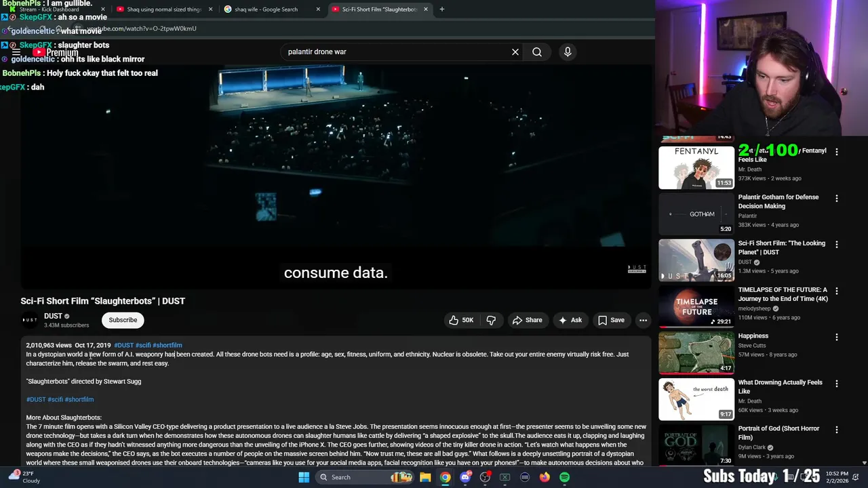
Task: Open the Windows Start menu
Action: 304,477
